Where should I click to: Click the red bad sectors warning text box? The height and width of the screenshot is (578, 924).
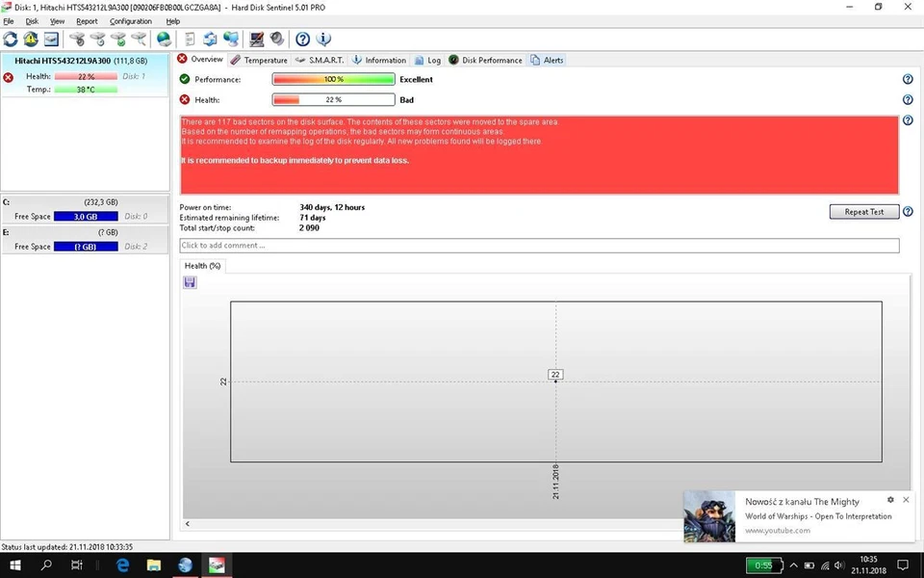coord(539,155)
